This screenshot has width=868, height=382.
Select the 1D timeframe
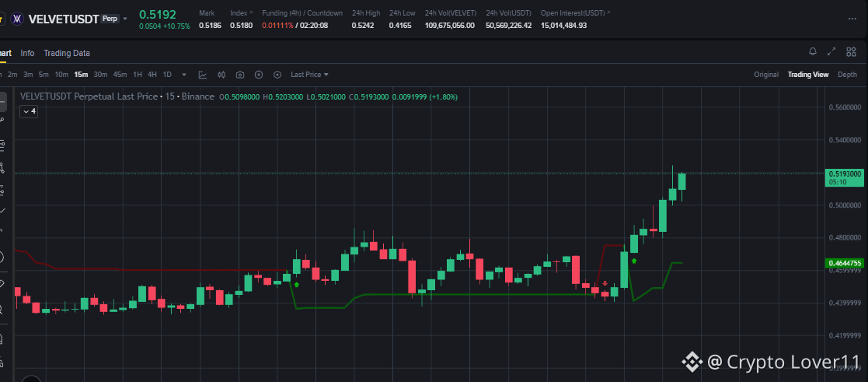coord(167,74)
